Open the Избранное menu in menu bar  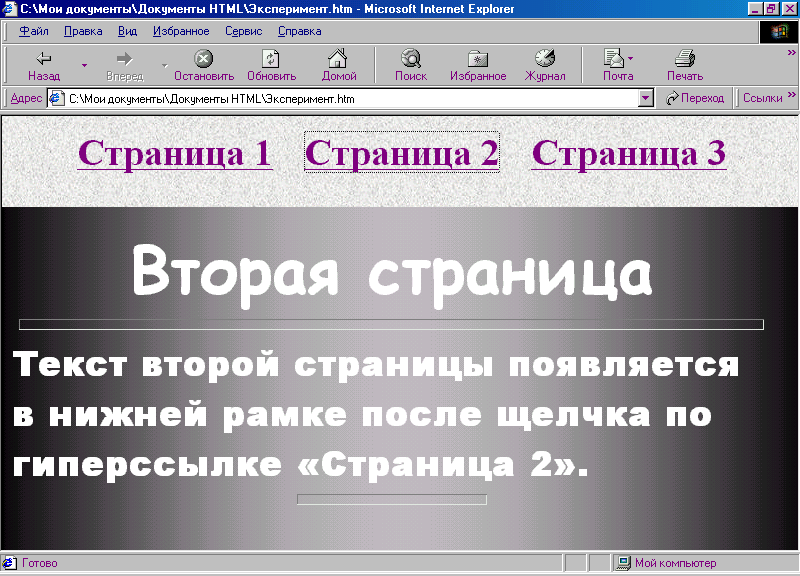(181, 31)
